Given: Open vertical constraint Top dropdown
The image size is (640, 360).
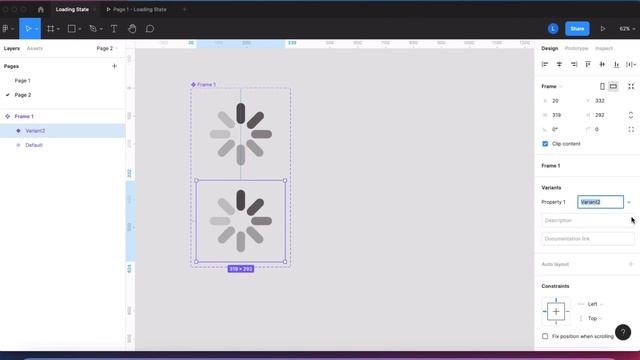Looking at the screenshot, I should (595, 318).
